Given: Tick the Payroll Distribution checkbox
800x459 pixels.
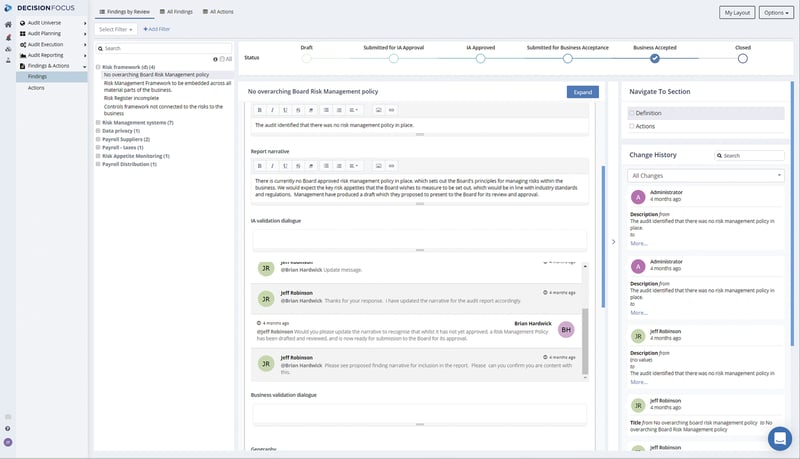Looking at the screenshot, I should [x=98, y=164].
